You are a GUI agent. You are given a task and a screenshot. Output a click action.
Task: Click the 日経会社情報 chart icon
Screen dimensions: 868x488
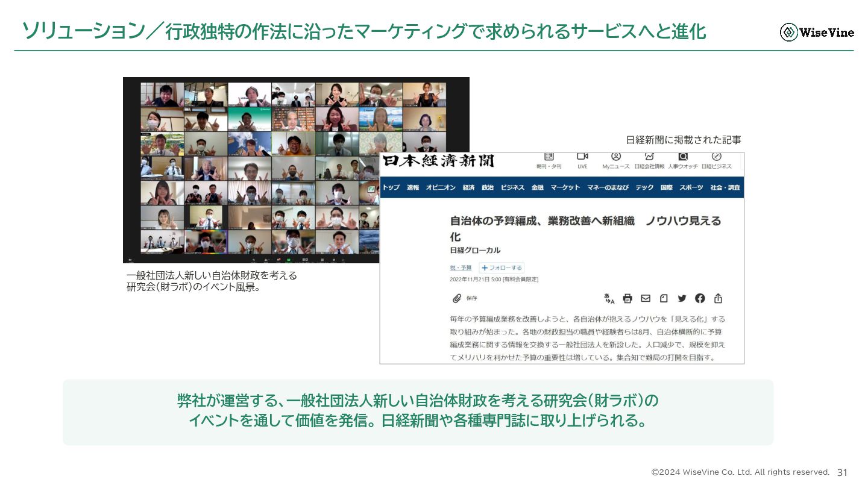point(649,157)
